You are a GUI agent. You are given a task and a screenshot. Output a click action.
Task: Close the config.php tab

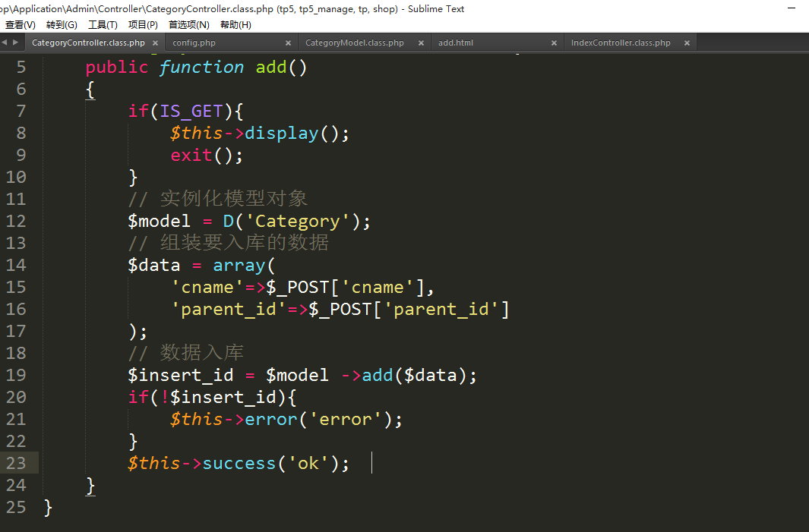tap(288, 43)
